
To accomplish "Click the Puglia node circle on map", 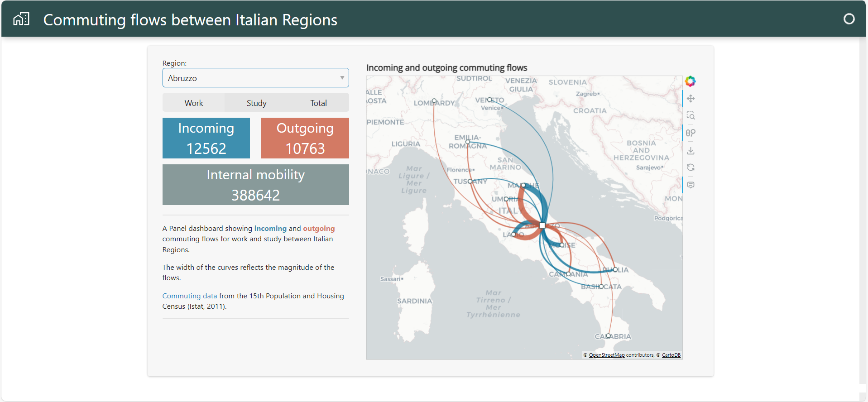I will 615,269.
